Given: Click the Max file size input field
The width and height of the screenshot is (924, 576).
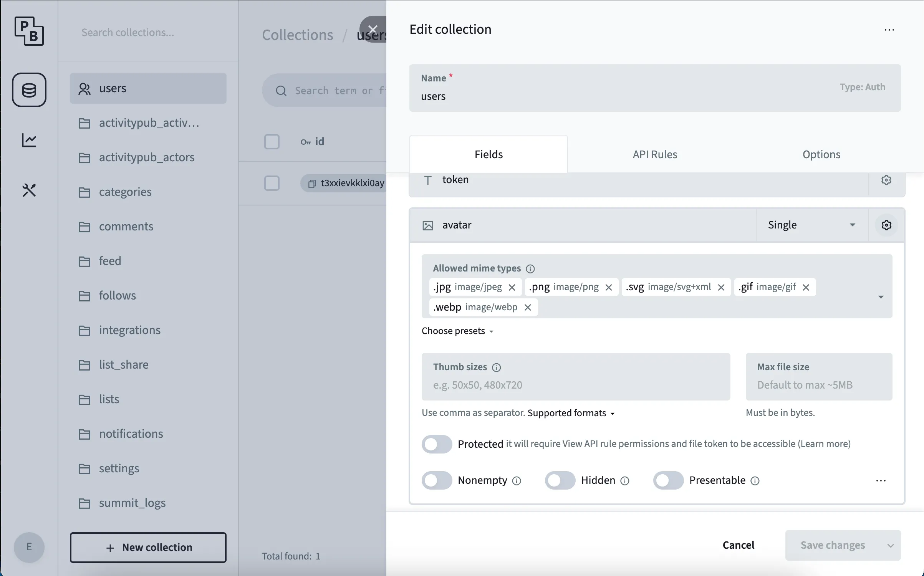Looking at the screenshot, I should (818, 385).
